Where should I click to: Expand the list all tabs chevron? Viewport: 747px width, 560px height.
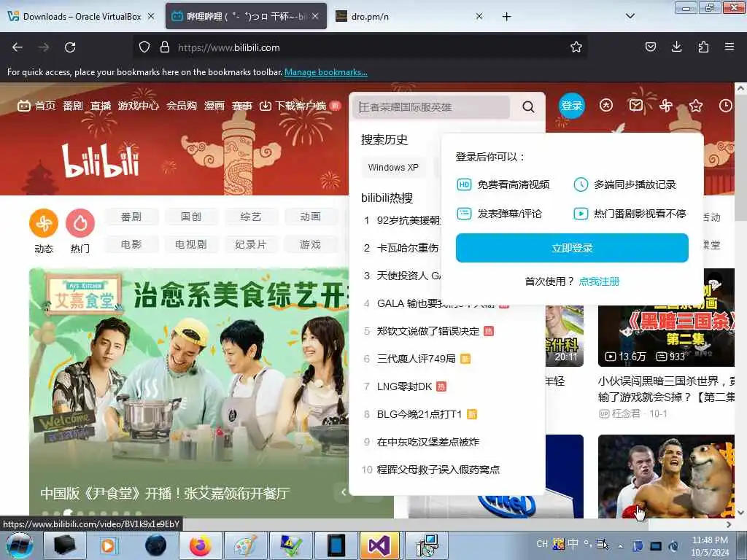[x=630, y=16]
